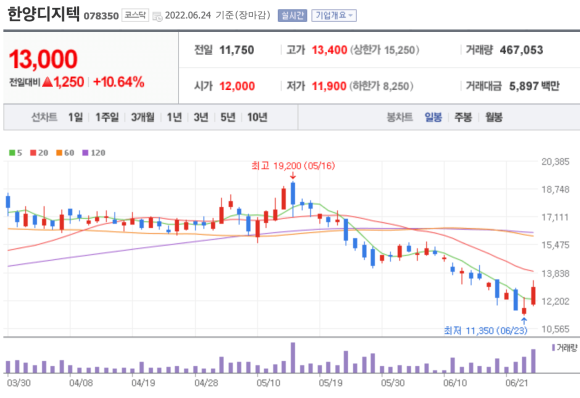Click the current price 13,000
The height and width of the screenshot is (398, 580).
pyautogui.click(x=43, y=59)
